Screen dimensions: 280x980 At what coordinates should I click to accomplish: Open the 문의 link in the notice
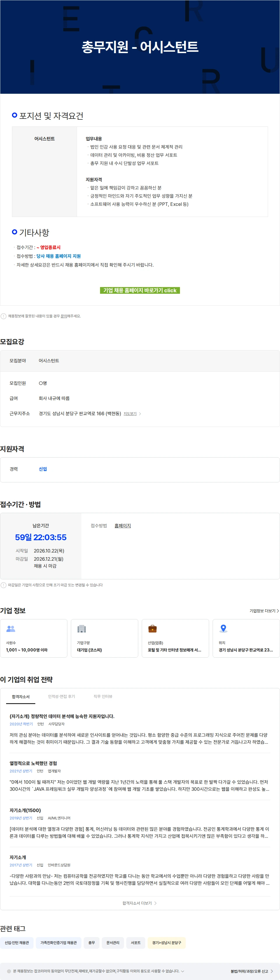point(64,316)
